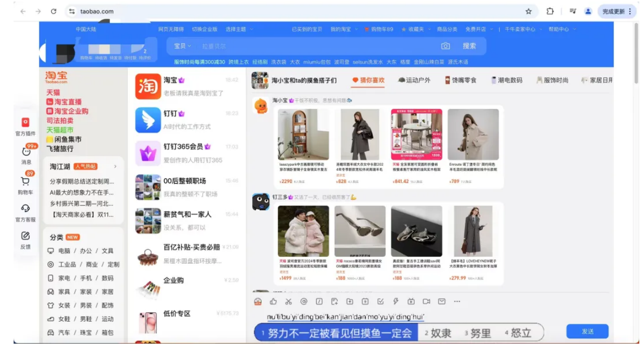Image resolution: width=644 pixels, height=351 pixels.
Task: Open the ¥1499 couple down jacket product
Action: pos(303,243)
